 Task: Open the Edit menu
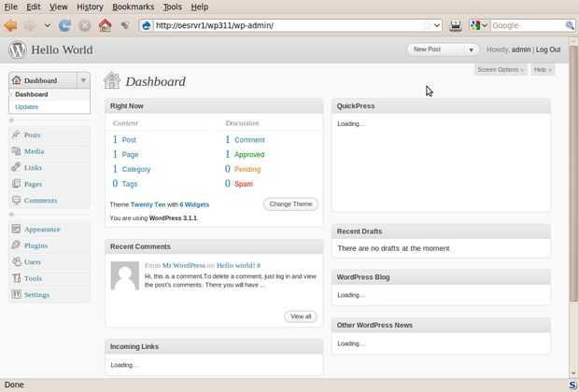[34, 7]
